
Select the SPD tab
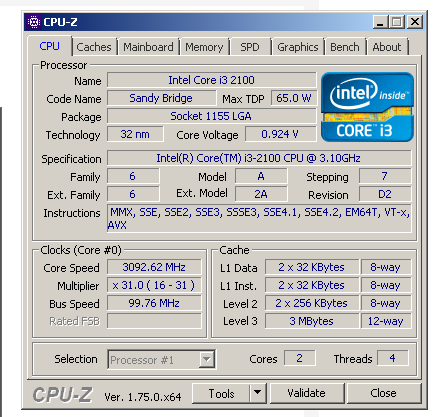point(250,47)
